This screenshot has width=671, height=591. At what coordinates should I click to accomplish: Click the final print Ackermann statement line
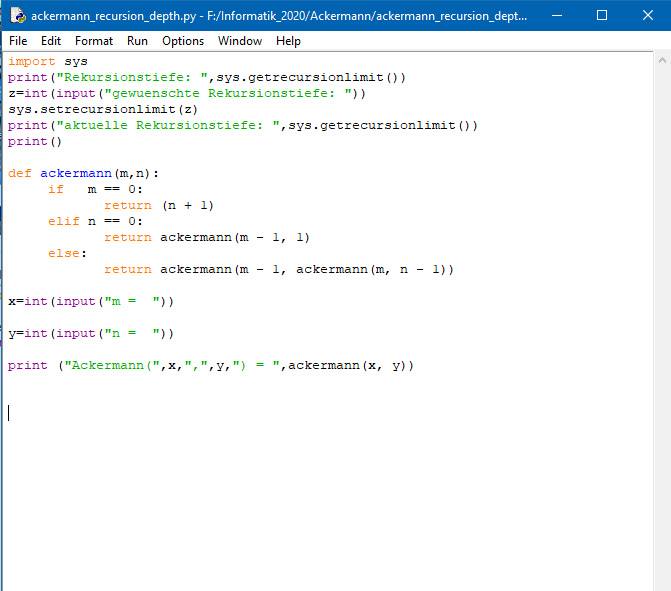210,365
